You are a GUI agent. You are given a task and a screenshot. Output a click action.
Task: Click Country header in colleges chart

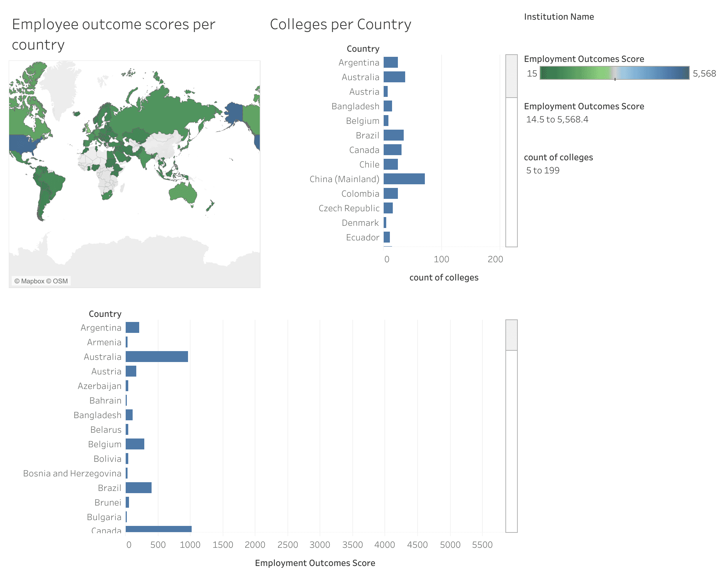(x=363, y=49)
